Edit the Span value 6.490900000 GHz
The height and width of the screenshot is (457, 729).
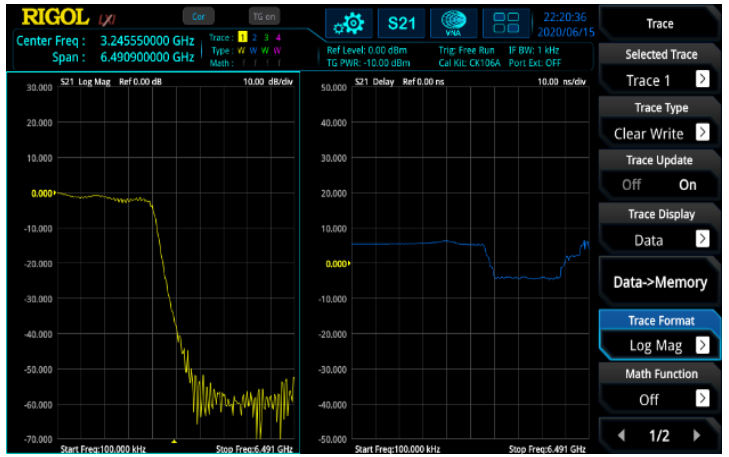[x=147, y=57]
